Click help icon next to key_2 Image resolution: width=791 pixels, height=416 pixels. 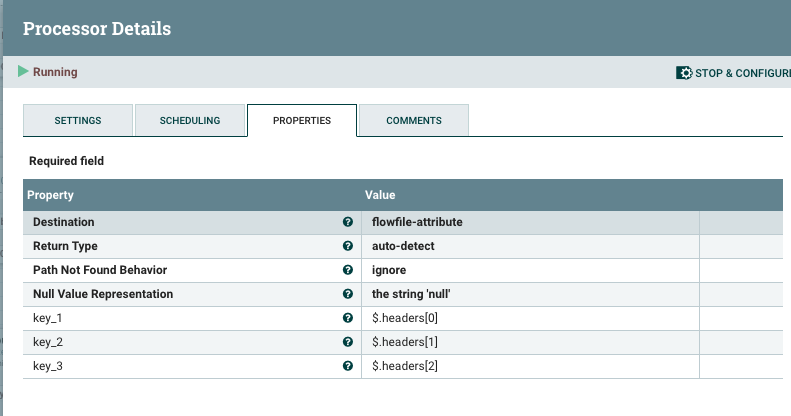[348, 342]
